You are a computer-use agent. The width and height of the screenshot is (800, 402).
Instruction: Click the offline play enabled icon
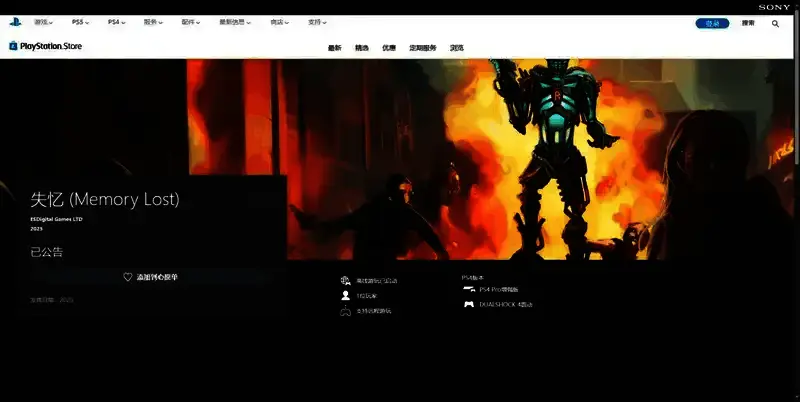click(x=345, y=281)
